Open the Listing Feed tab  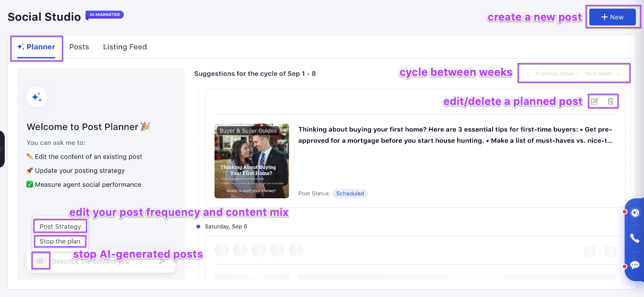125,47
